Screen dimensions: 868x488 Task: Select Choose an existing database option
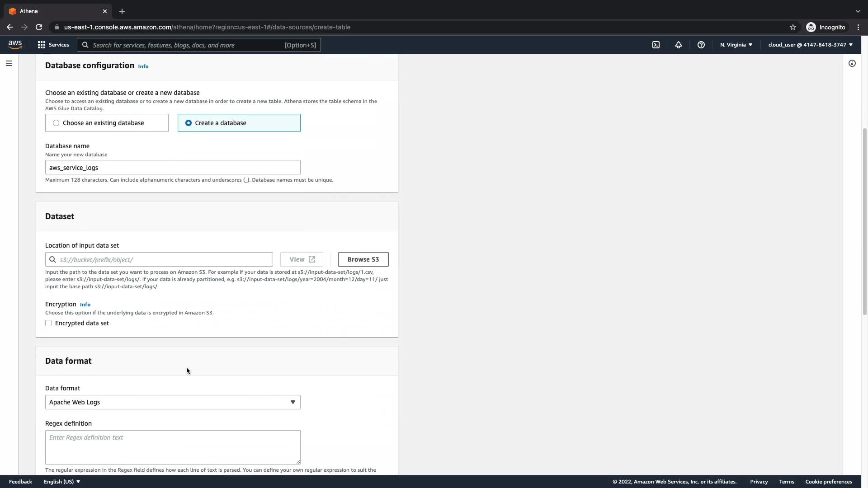pos(56,123)
